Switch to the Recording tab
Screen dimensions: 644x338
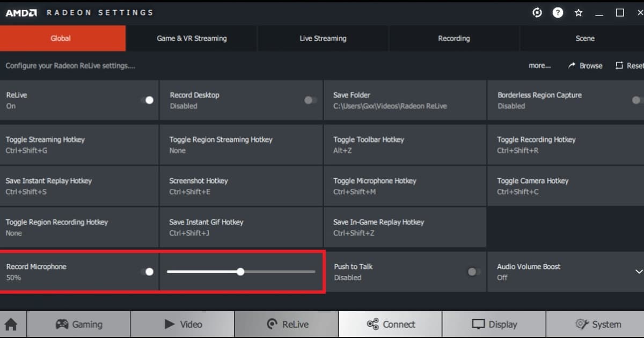point(454,39)
